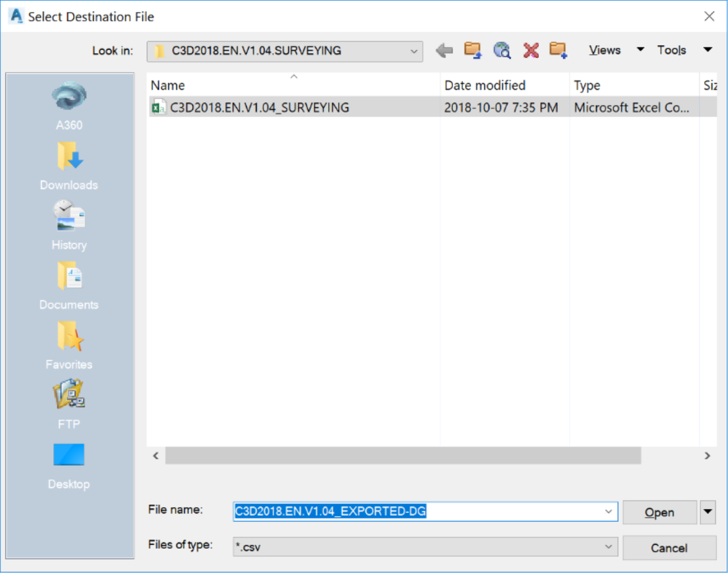
Task: Click the Search the Web icon
Action: pyautogui.click(x=502, y=50)
